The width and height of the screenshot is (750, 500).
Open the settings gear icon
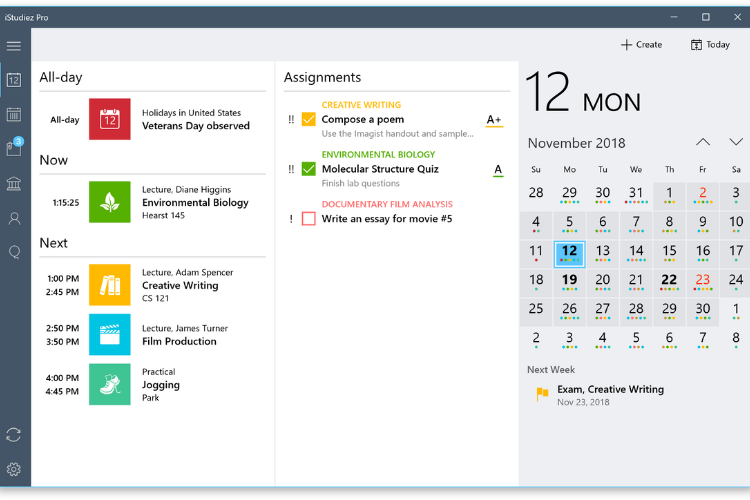click(x=14, y=469)
